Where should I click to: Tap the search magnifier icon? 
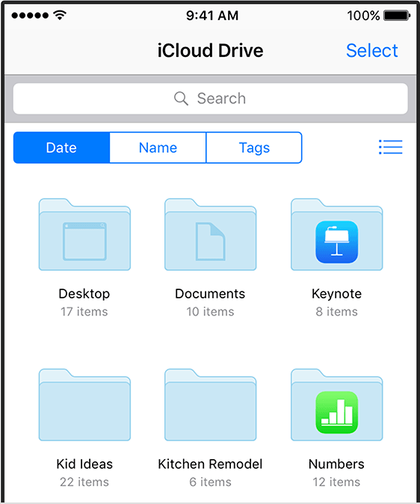(x=181, y=99)
